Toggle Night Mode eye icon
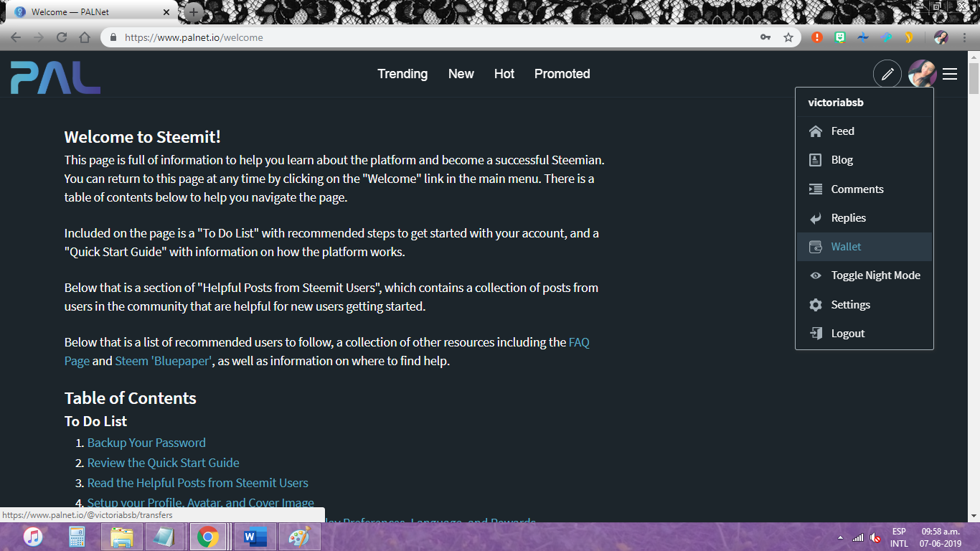 [x=816, y=275]
